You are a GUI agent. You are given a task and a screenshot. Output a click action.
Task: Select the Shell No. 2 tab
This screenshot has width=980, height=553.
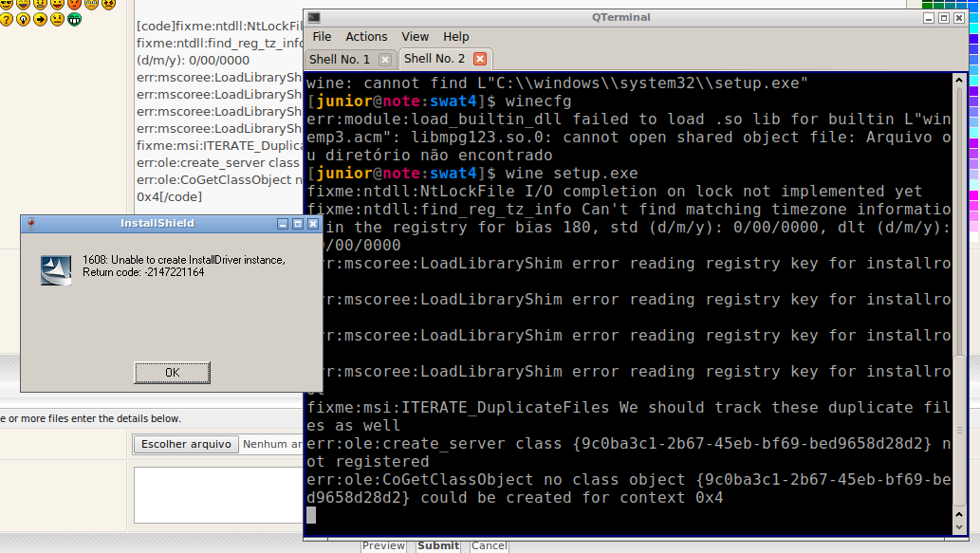[435, 59]
